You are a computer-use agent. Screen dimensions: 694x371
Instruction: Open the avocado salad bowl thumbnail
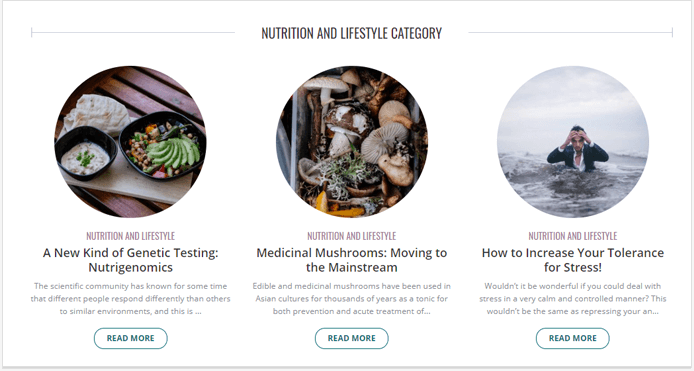tap(130, 142)
